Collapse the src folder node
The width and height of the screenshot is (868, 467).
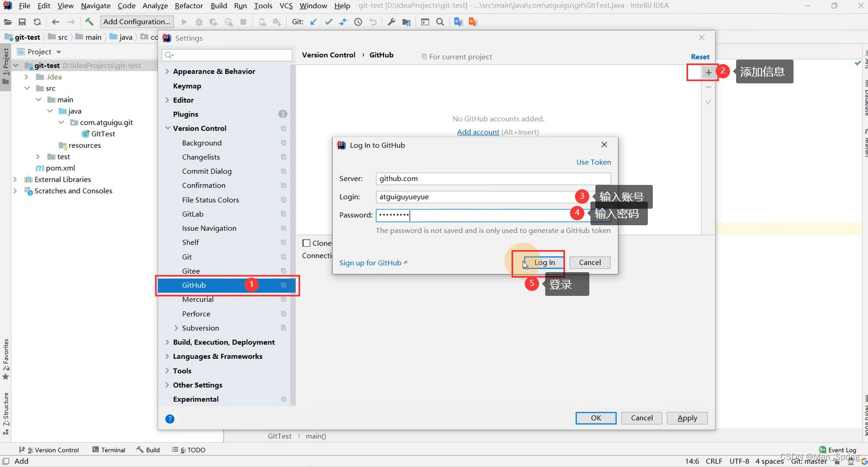(x=26, y=88)
